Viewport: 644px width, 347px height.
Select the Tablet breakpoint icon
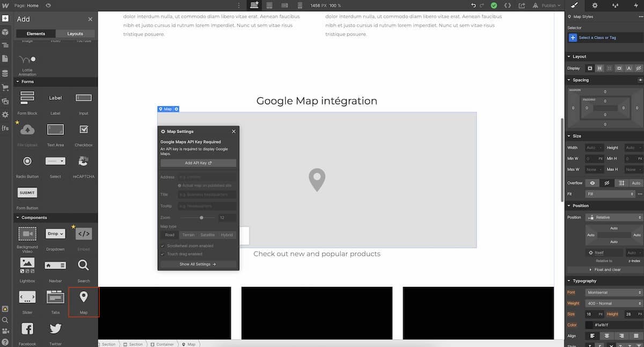pos(269,5)
